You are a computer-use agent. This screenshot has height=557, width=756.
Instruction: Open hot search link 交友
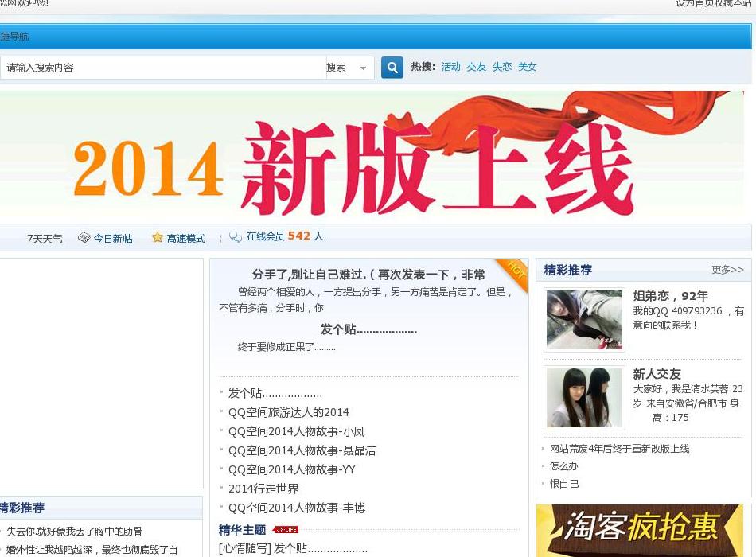coord(477,67)
